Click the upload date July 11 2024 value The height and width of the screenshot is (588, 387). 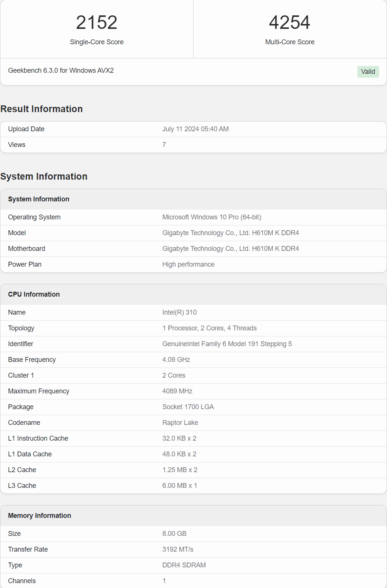pos(195,129)
